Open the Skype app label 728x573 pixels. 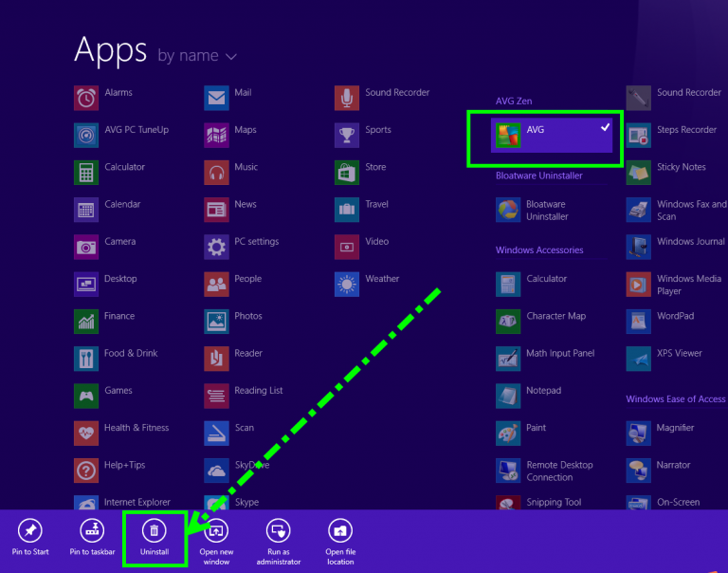click(246, 502)
